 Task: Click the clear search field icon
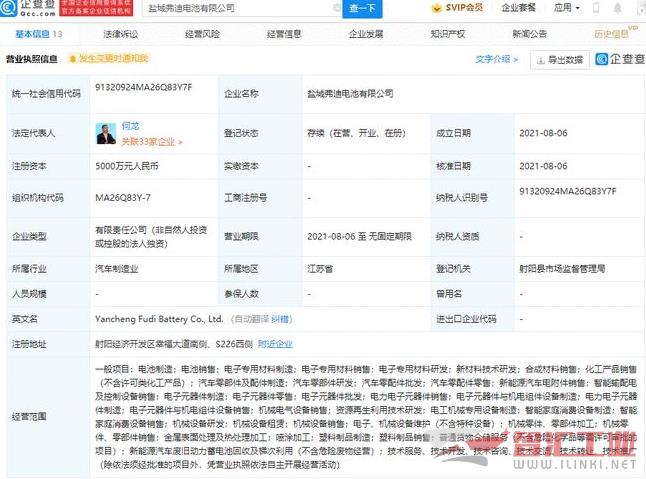(337, 8)
